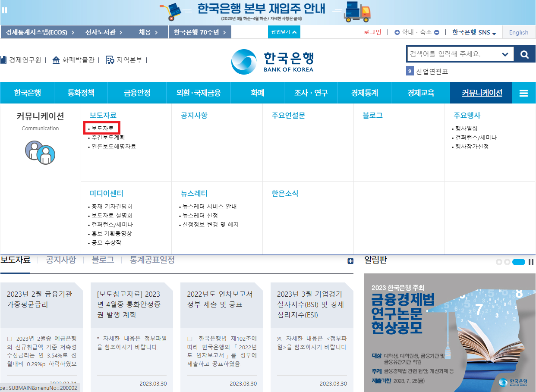
Task: Select 공모 수상작 submenu item
Action: tap(106, 243)
